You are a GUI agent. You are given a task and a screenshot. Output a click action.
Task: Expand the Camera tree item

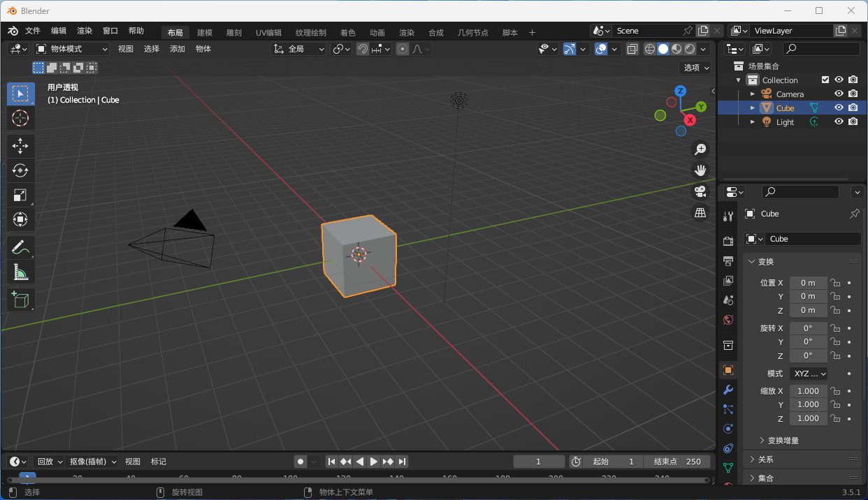753,94
